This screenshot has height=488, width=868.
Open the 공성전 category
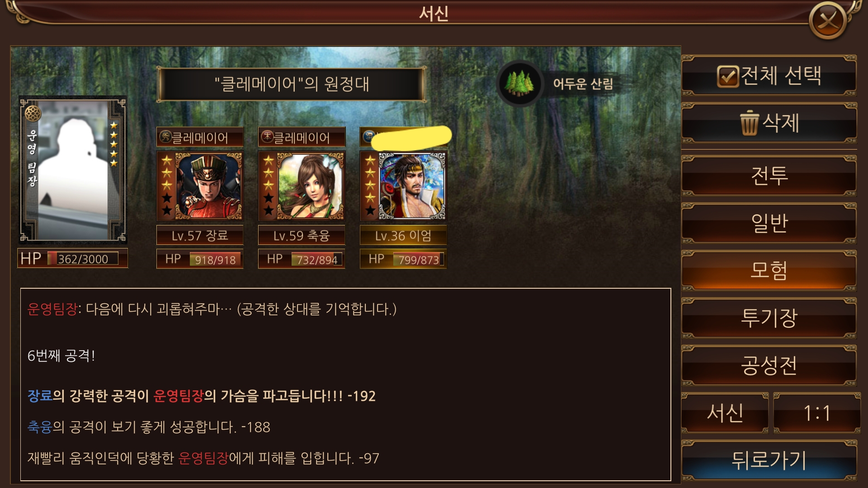tap(769, 366)
